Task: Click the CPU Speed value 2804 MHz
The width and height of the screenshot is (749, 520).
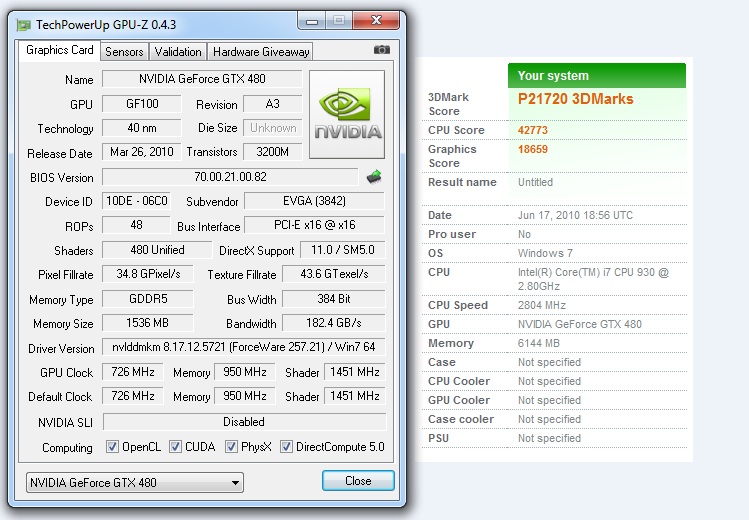Action: [542, 305]
